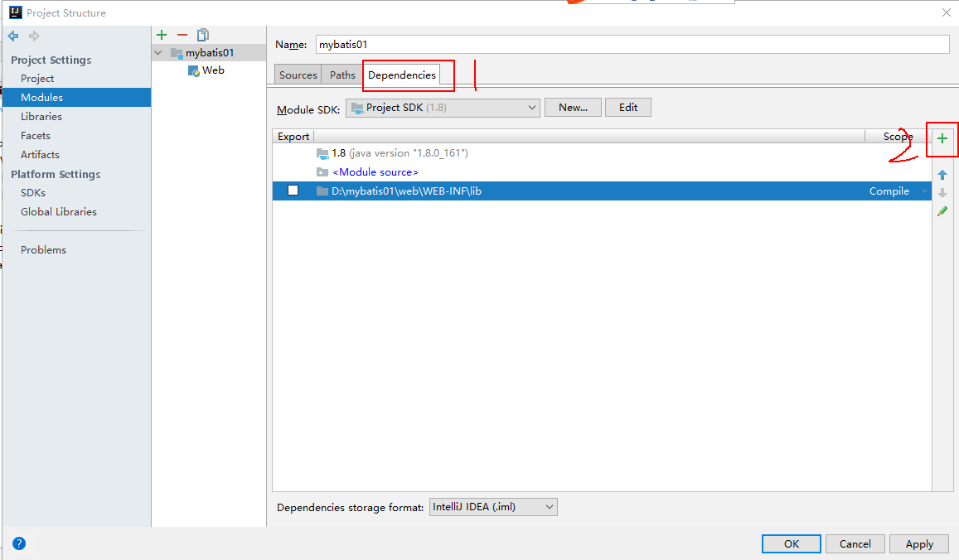Viewport: 959px width, 560px height.
Task: Open Project settings page
Action: (37, 78)
